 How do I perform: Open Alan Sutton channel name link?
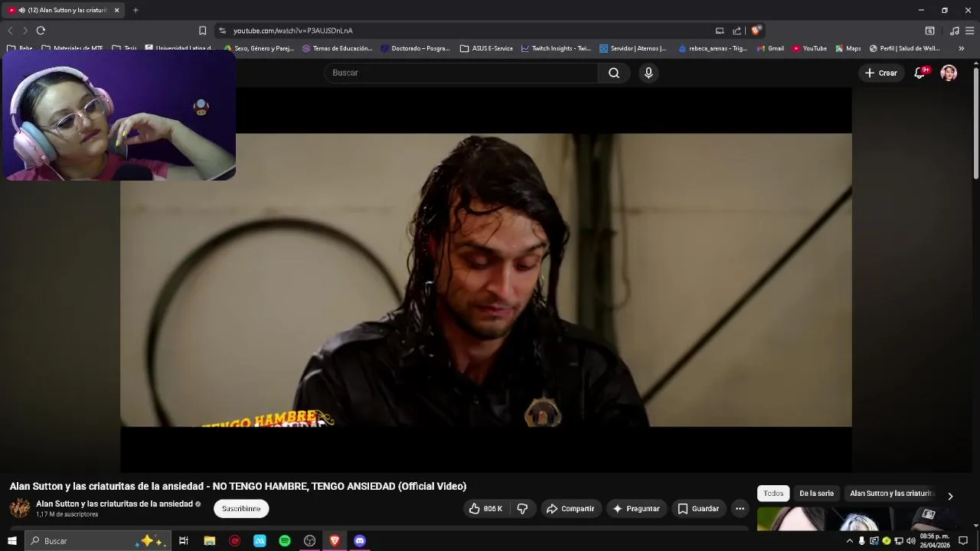(114, 504)
